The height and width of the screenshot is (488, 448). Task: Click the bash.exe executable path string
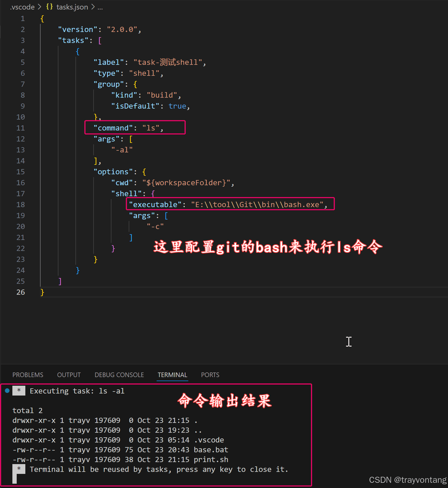tap(257, 205)
